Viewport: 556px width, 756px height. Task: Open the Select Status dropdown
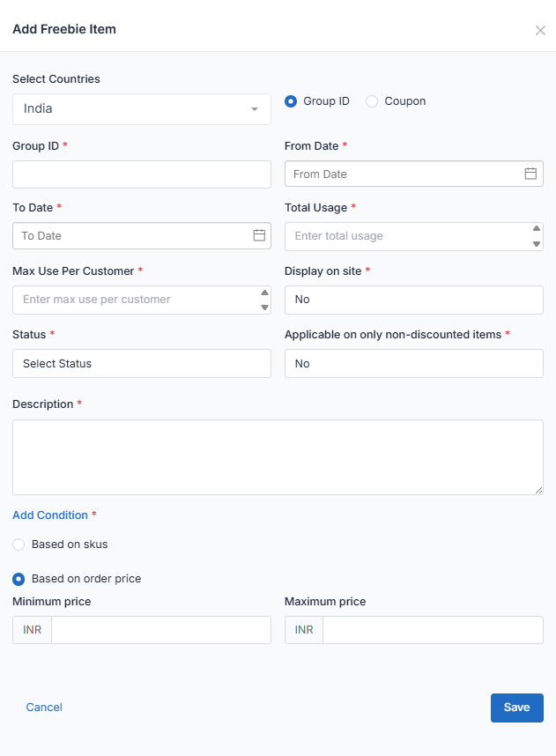pos(142,363)
